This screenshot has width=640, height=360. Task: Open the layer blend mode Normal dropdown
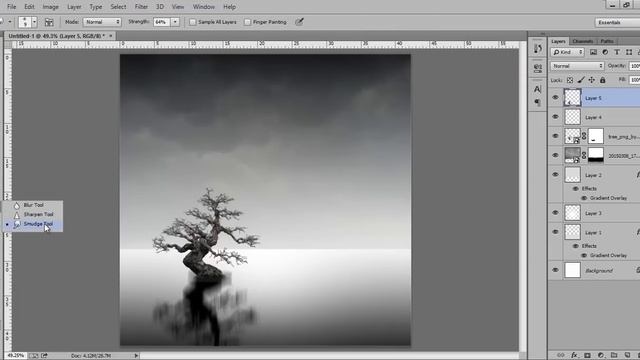(577, 66)
